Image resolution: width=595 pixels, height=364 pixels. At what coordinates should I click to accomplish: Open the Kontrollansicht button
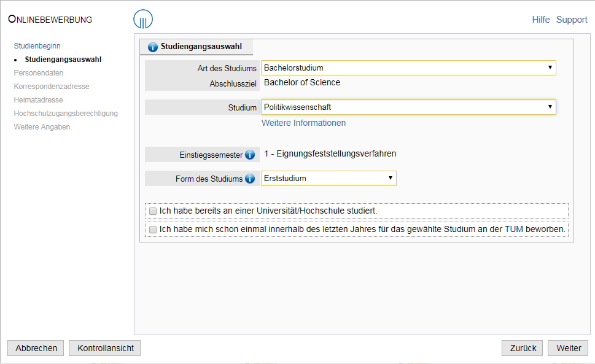coord(105,348)
